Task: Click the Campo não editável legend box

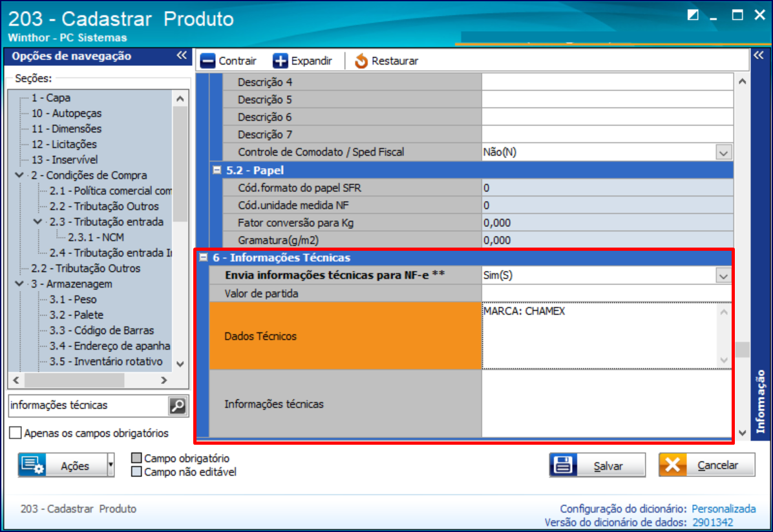Action: coord(136,472)
